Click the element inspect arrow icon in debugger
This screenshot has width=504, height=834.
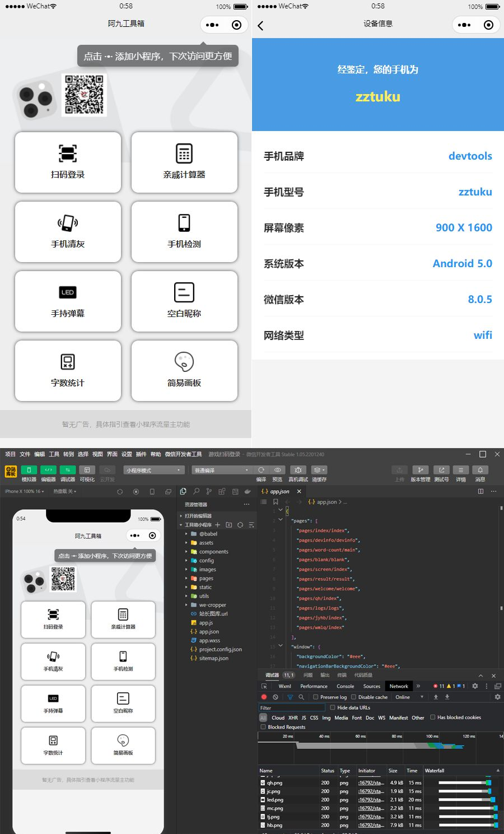(x=264, y=686)
